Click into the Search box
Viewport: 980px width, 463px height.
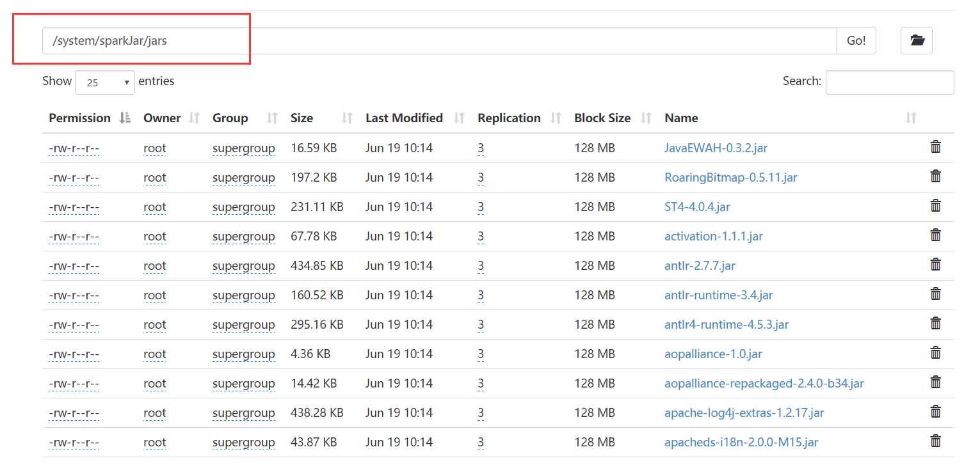[890, 82]
